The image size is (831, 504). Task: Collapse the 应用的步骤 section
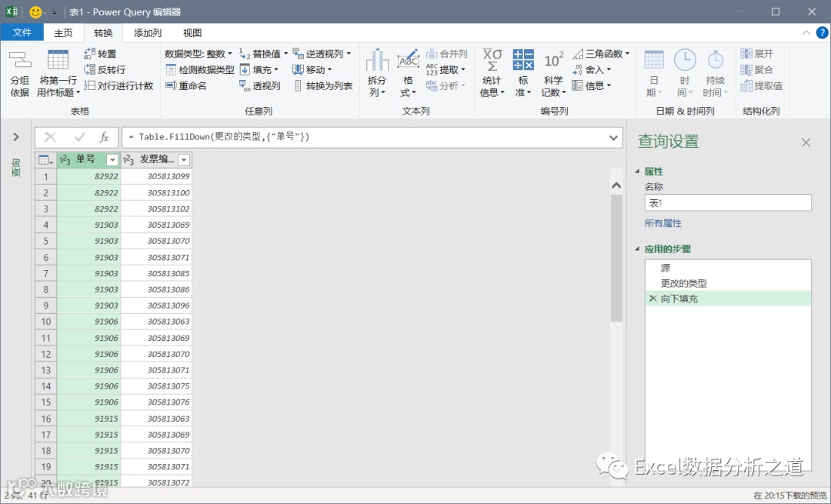click(638, 249)
